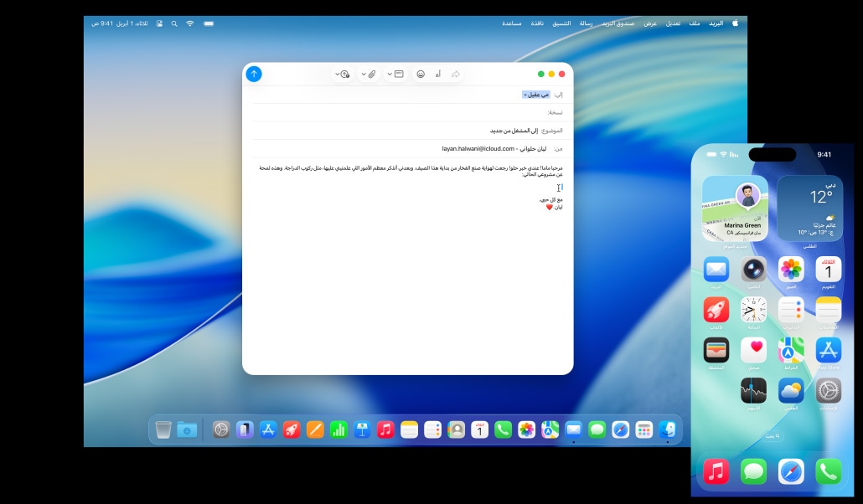The height and width of the screenshot is (504, 863).
Task: Open Numbers from the Mac dock
Action: (x=338, y=429)
